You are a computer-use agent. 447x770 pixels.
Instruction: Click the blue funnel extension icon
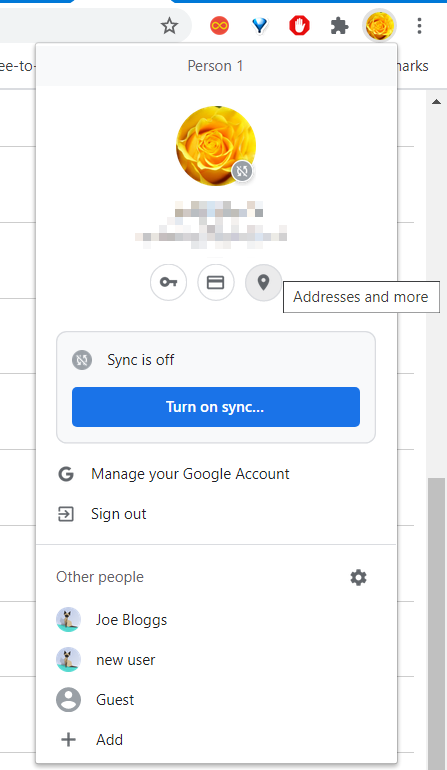259,26
